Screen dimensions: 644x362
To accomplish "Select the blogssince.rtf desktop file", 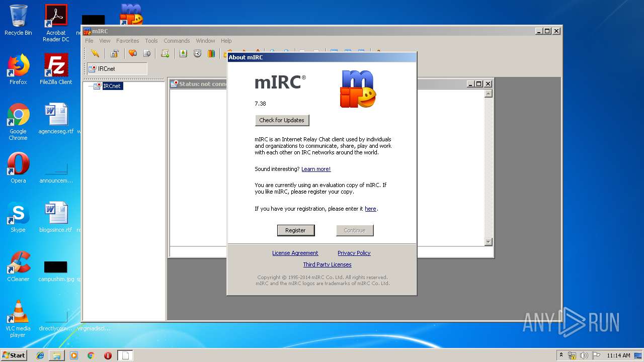I will pos(56,217).
